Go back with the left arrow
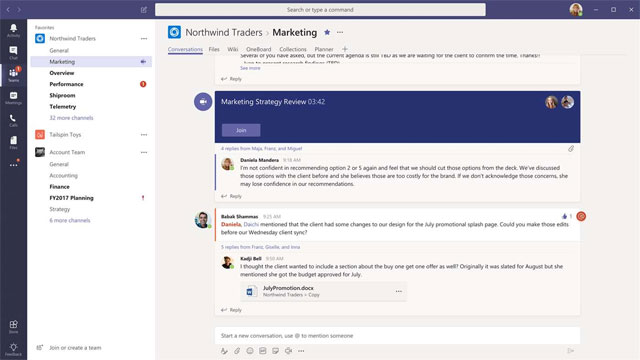640x360 pixels. 8,9
